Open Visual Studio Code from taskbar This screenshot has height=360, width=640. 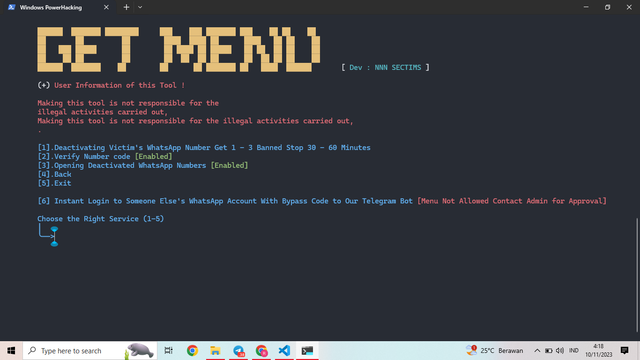(x=284, y=351)
